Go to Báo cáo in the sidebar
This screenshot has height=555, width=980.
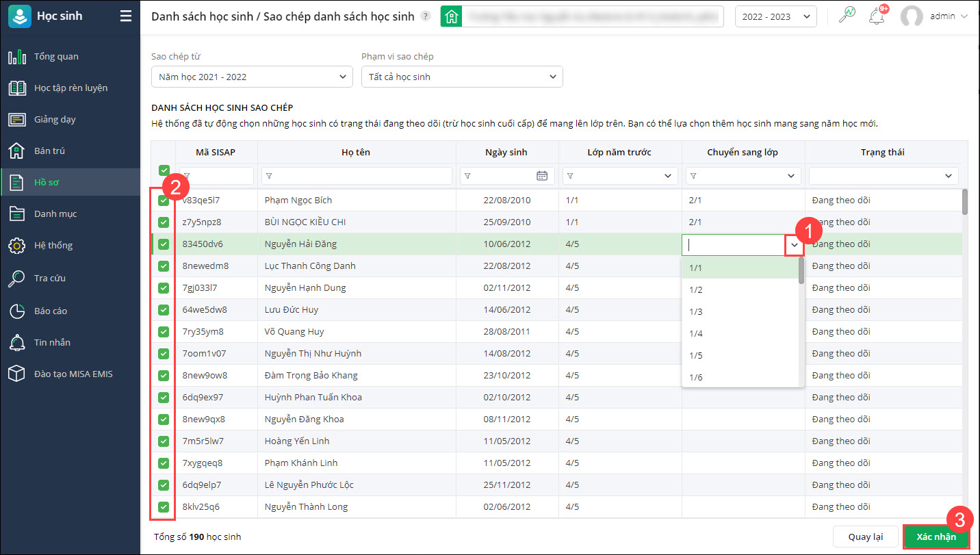click(x=51, y=311)
